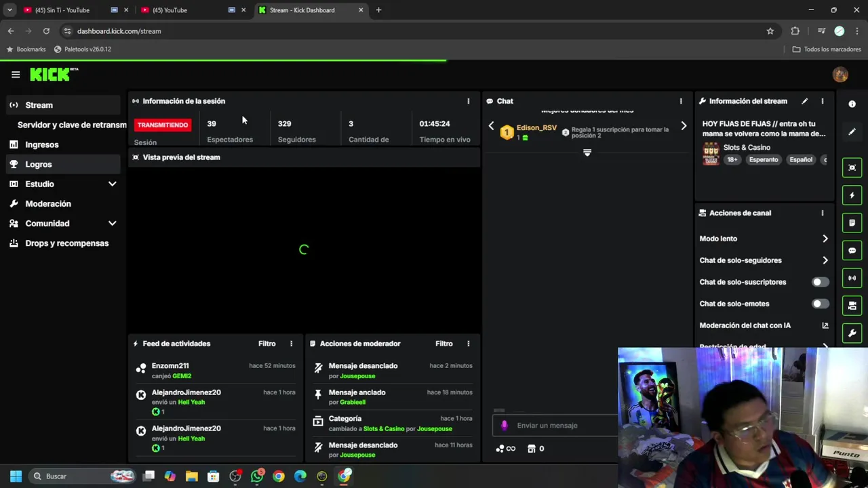Open Grabieell link in Mensaje anclado entry
The width and height of the screenshot is (868, 488).
pyautogui.click(x=353, y=403)
